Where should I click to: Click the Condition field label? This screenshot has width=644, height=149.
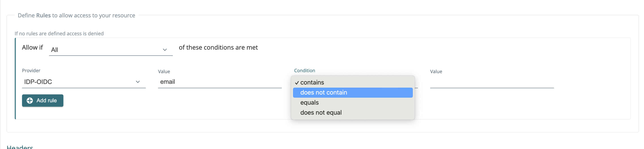[x=305, y=71]
